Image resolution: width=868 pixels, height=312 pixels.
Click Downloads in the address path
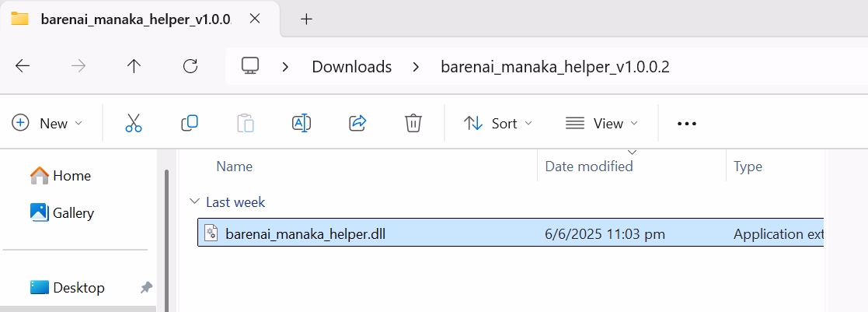(x=352, y=67)
